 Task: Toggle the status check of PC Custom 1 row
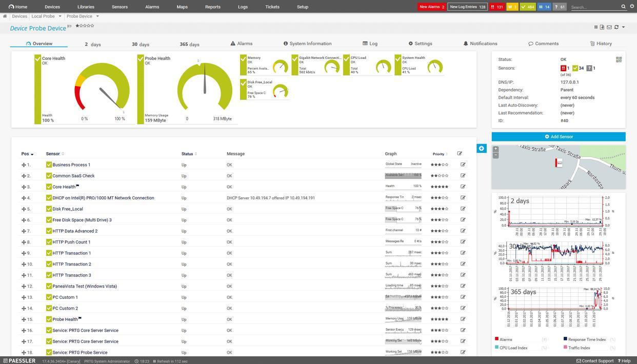[x=49, y=297]
